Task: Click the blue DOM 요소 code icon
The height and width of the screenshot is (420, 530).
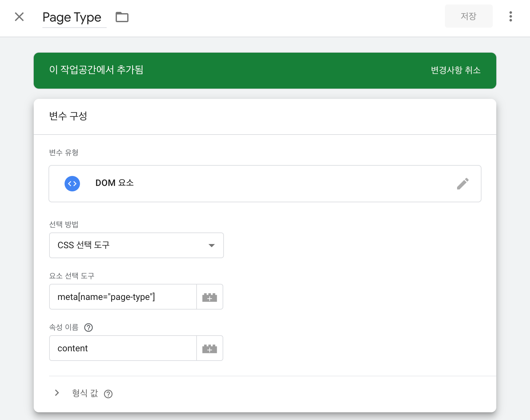Action: (x=72, y=183)
